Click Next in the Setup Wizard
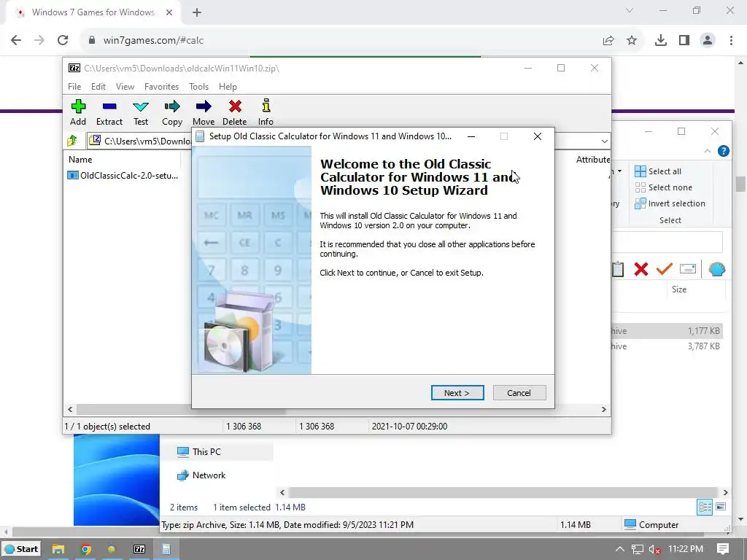Viewport: 747px width, 560px height. [457, 393]
